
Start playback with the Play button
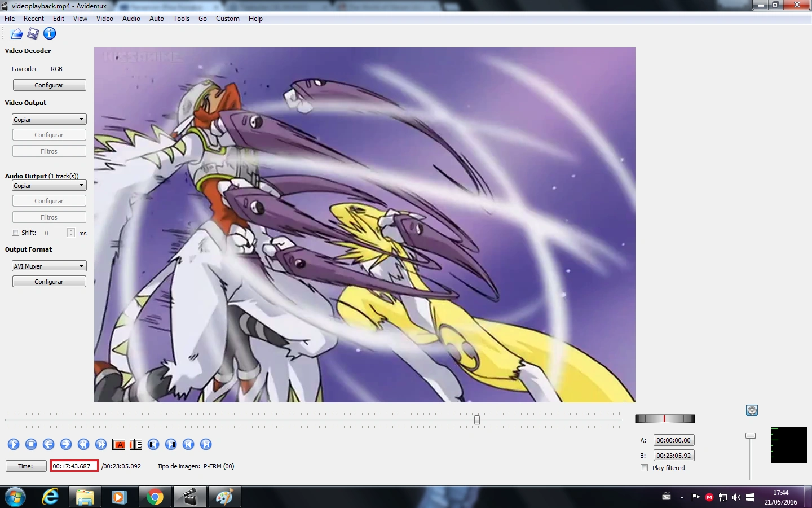(x=14, y=444)
